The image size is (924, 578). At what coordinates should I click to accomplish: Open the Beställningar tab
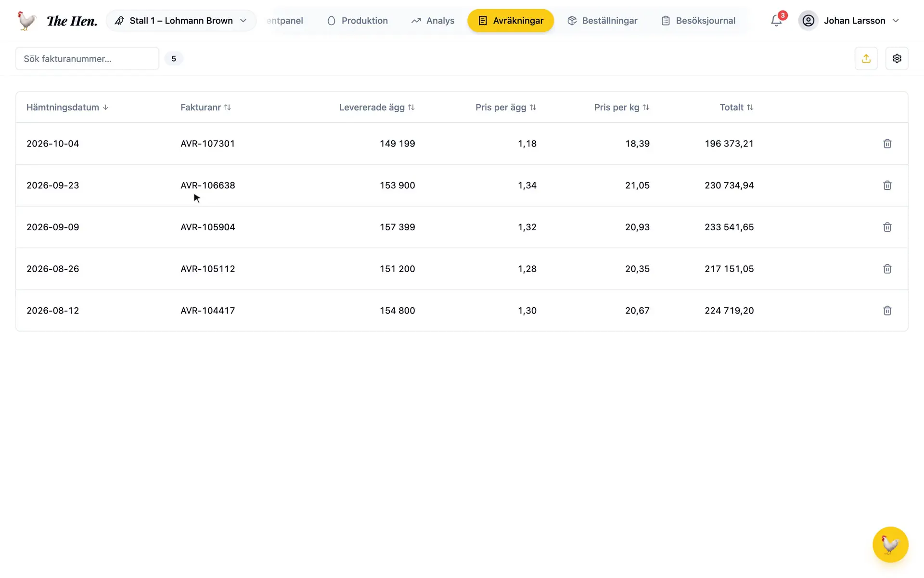tap(602, 20)
